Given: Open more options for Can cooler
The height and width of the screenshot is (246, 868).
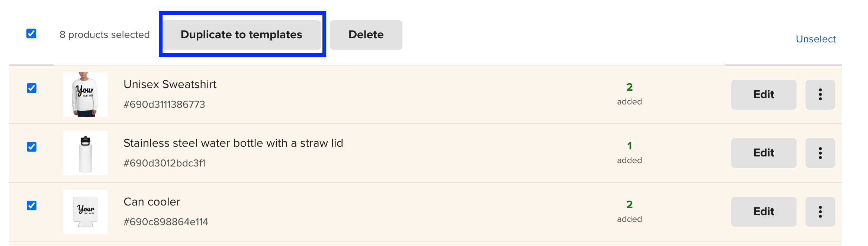Looking at the screenshot, I should [820, 212].
